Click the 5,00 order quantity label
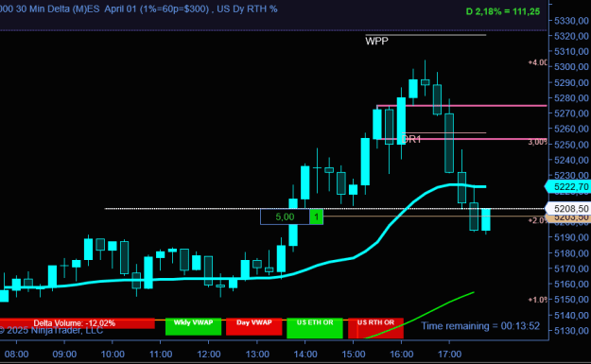The width and height of the screenshot is (591, 364). (x=285, y=217)
